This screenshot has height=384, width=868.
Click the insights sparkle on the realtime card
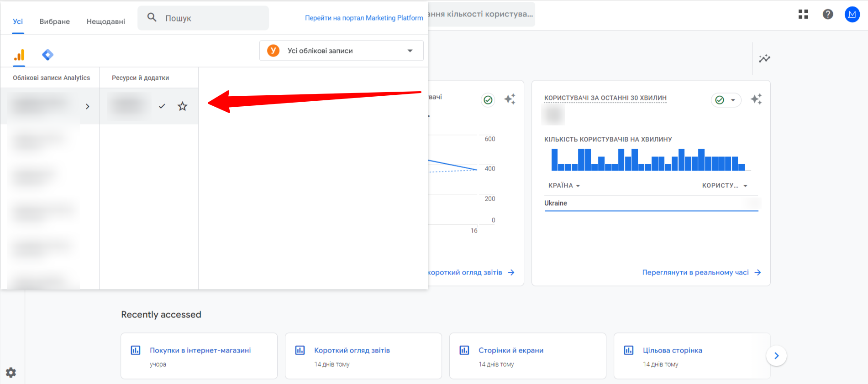click(756, 99)
